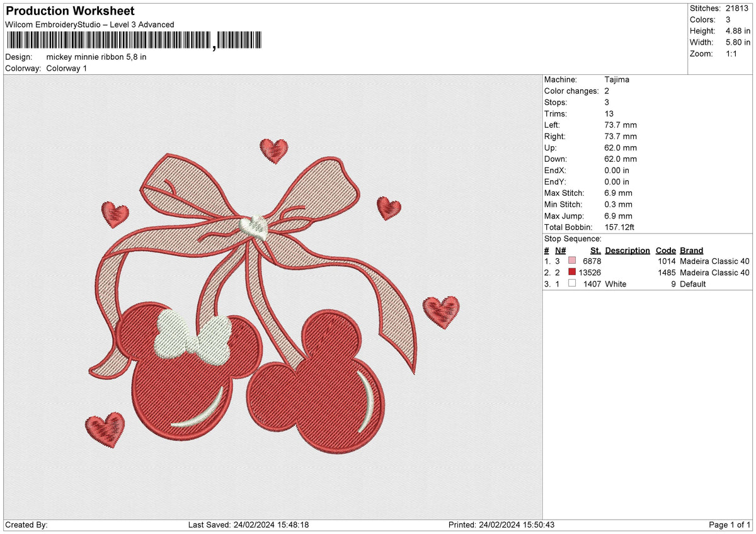The height and width of the screenshot is (534, 756).
Task: Click the Wilcom EmbroideryStudio – Level 3 Advanced text
Action: pyautogui.click(x=89, y=25)
